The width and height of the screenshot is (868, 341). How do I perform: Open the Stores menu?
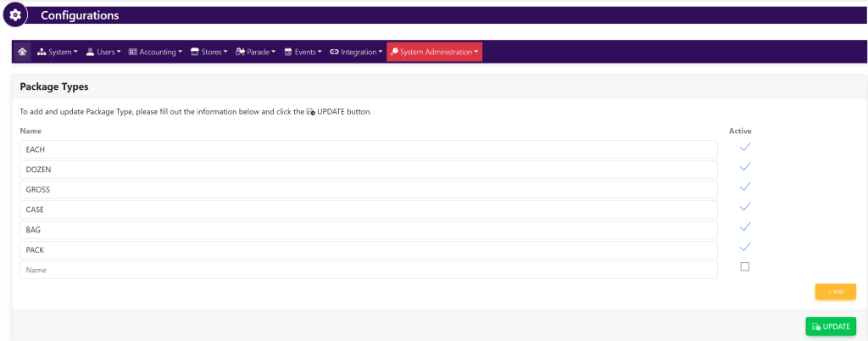[x=209, y=52]
